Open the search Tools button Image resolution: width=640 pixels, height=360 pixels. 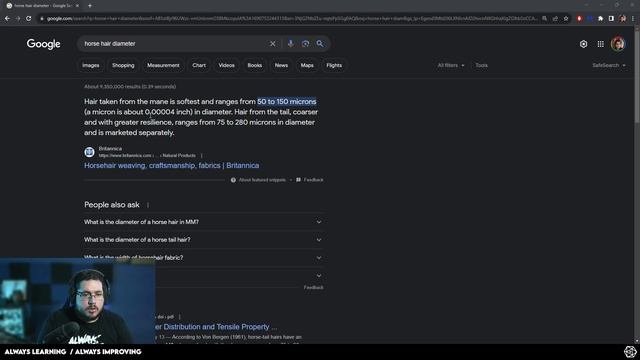481,65
